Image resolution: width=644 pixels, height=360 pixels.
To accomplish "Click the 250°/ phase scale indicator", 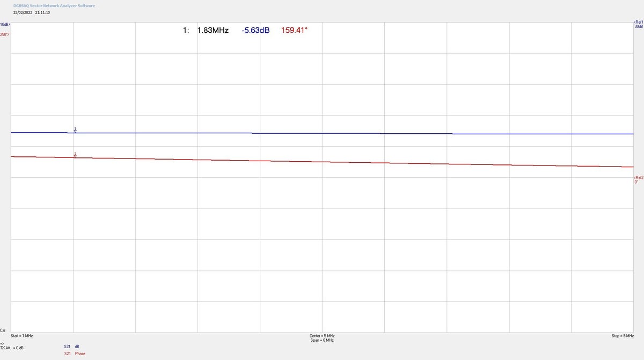I will click(x=5, y=34).
